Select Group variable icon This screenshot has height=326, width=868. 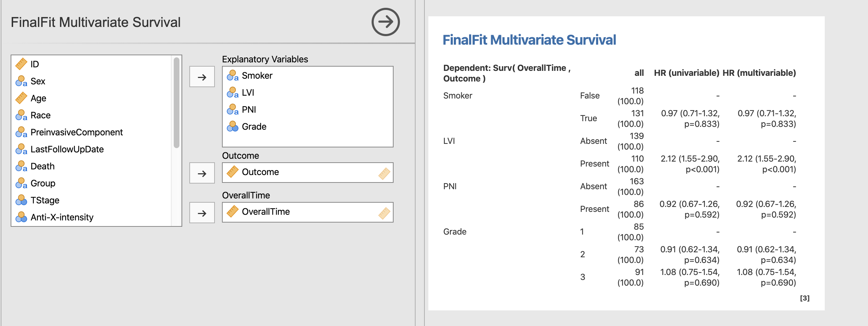coord(21,183)
